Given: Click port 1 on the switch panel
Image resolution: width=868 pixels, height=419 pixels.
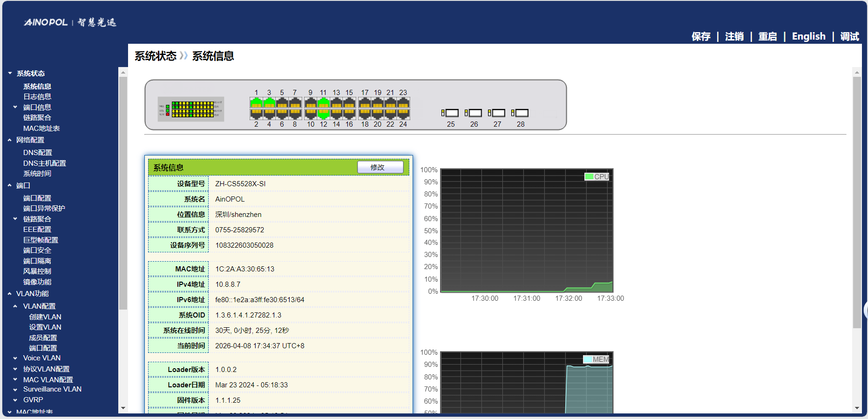Looking at the screenshot, I should coord(256,102).
